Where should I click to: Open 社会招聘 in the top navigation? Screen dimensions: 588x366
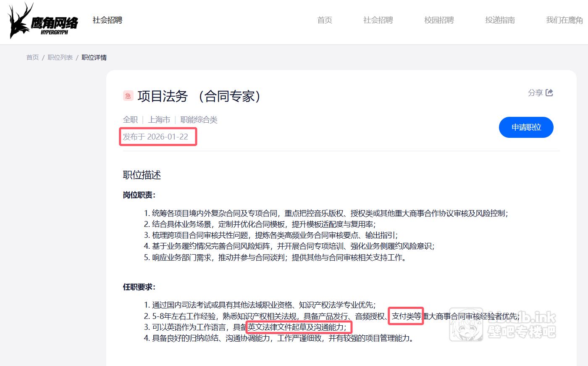378,20
